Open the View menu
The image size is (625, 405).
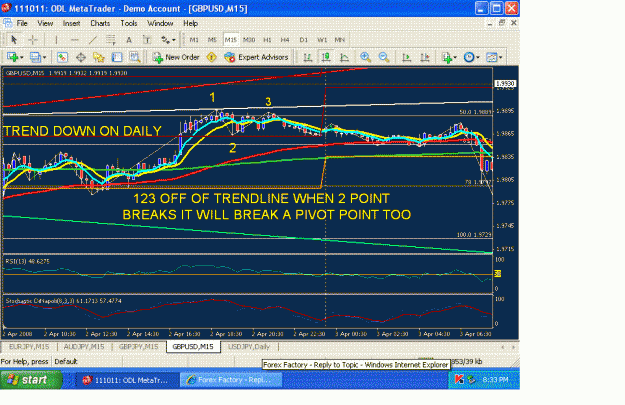45,23
